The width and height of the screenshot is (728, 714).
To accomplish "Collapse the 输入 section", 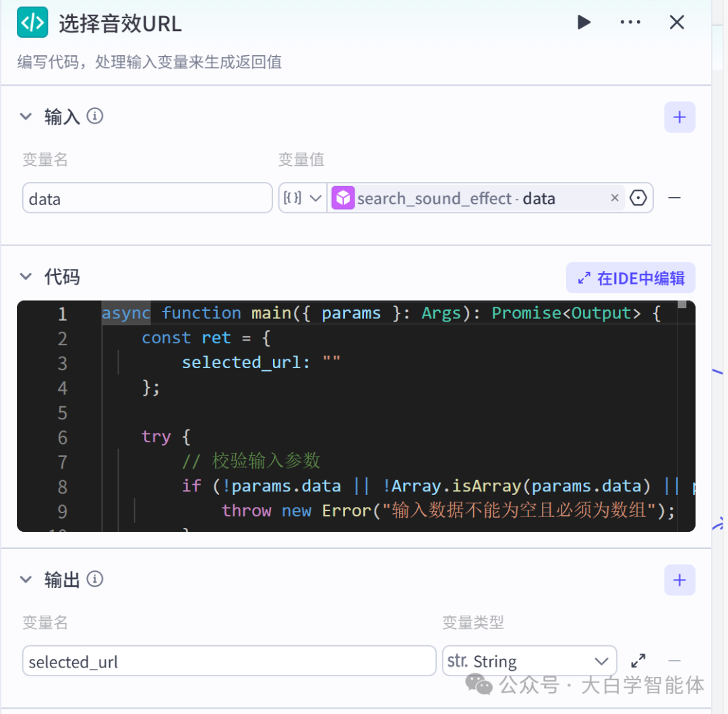I will (26, 116).
